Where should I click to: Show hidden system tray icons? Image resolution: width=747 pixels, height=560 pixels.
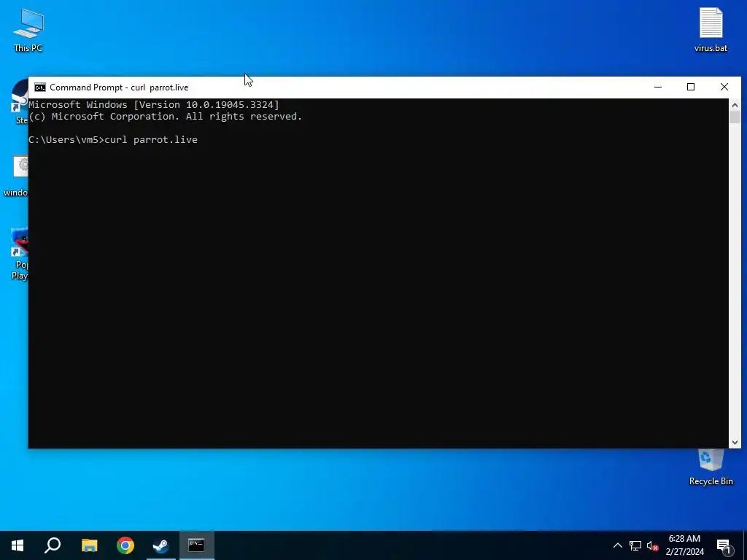[617, 545]
